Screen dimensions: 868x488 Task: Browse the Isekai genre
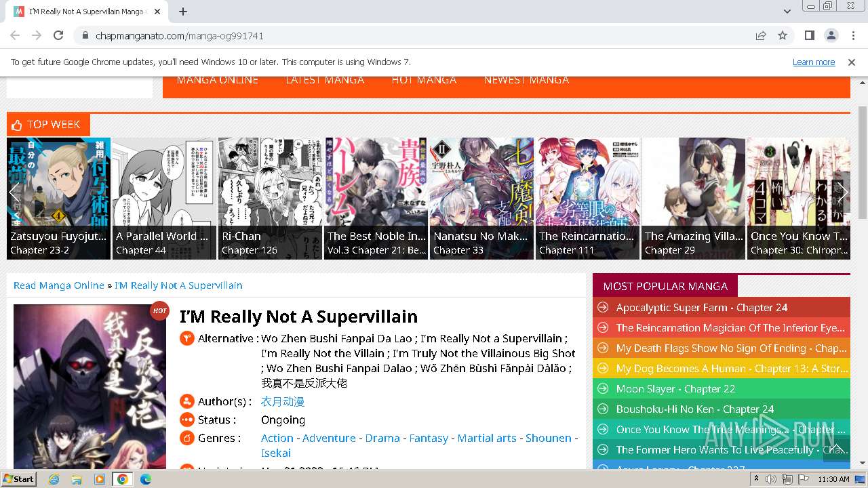(276, 453)
